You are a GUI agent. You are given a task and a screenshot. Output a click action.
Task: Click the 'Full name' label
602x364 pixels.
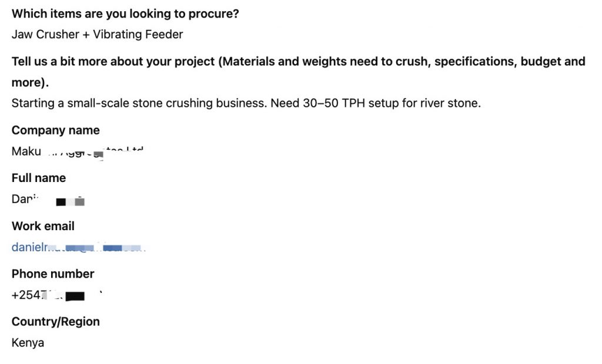(x=39, y=178)
